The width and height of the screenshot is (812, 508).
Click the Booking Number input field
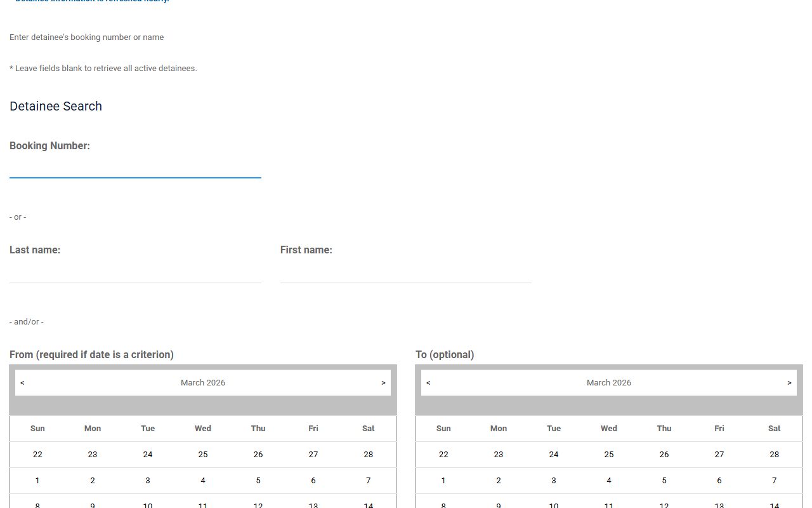135,168
